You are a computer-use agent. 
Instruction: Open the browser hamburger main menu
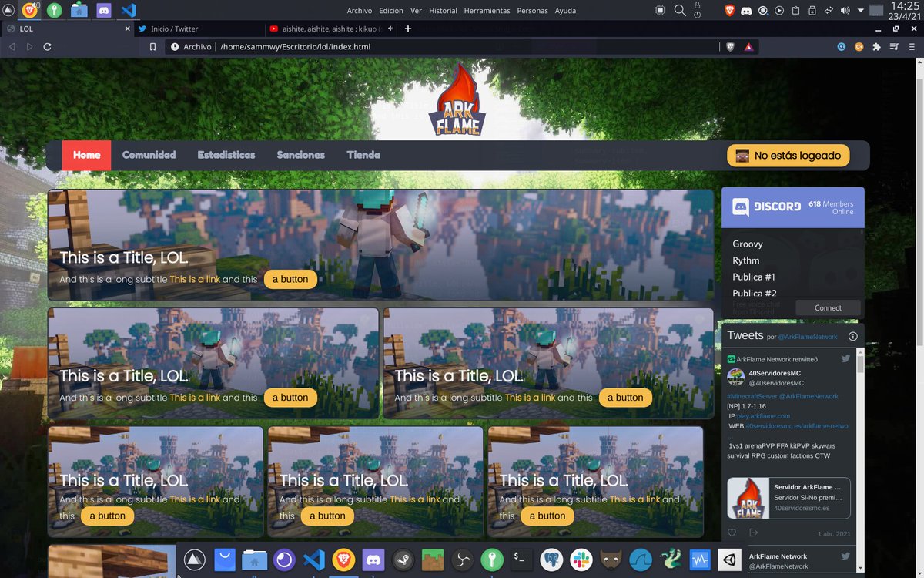click(911, 47)
